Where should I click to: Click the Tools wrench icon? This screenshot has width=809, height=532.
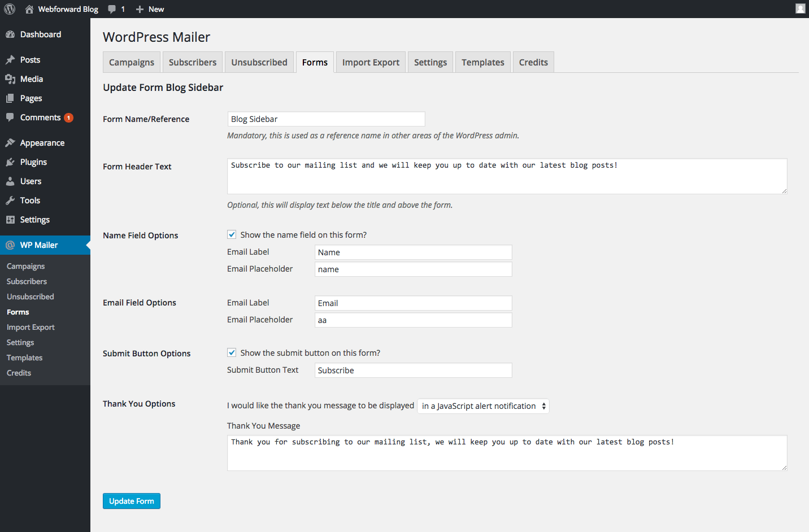[x=10, y=200]
